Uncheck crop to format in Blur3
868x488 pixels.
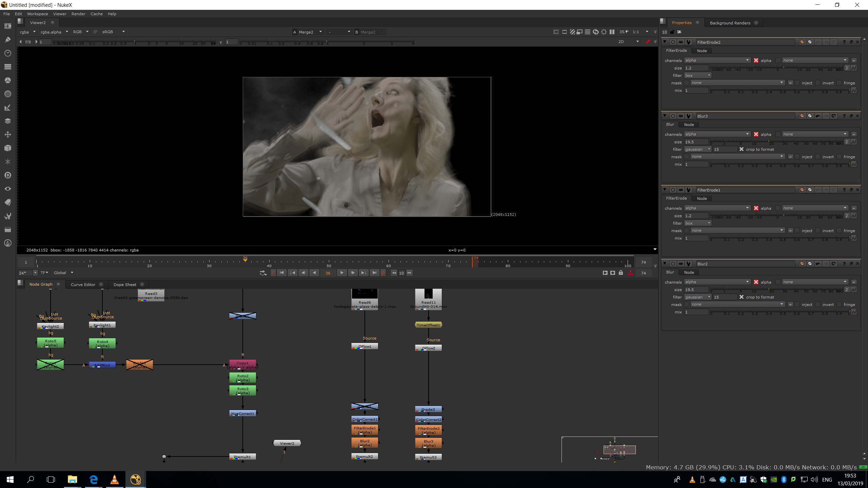click(742, 149)
